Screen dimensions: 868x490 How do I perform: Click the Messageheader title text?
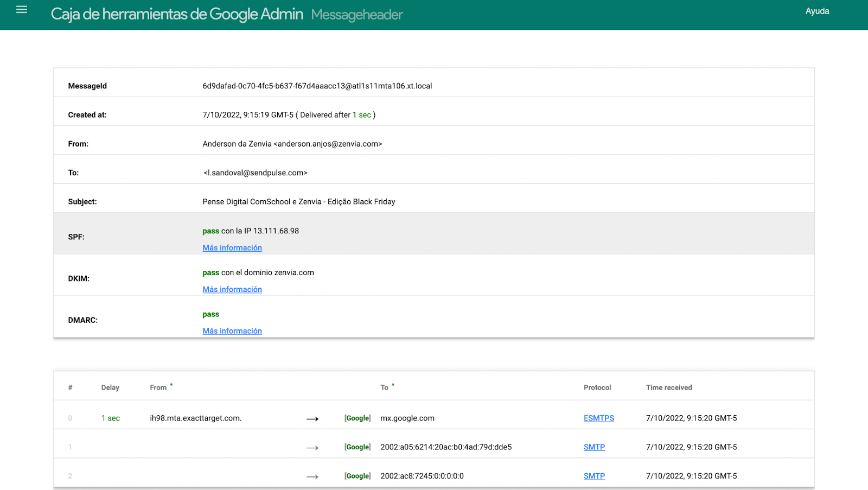[356, 15]
